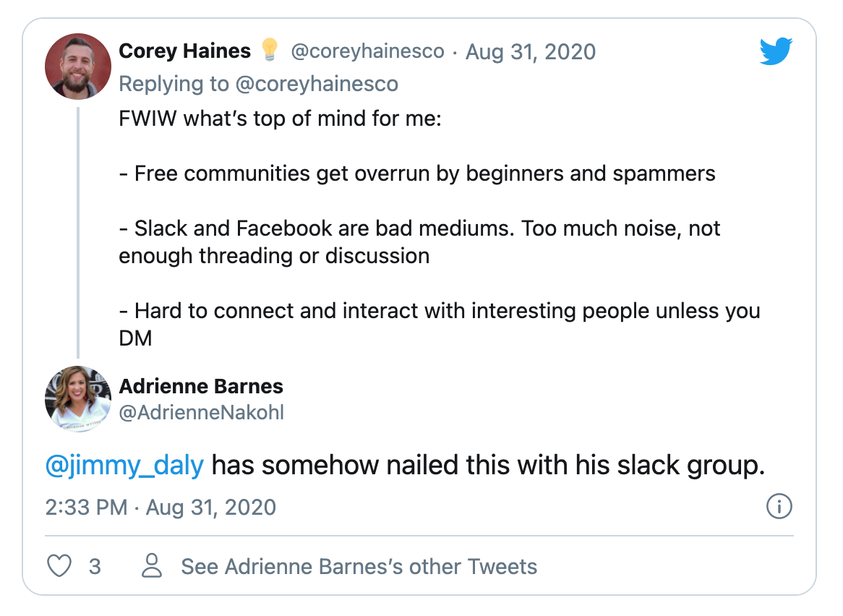Click the "has somehow nailed this" tweet text
The width and height of the screenshot is (843, 616).
487,466
